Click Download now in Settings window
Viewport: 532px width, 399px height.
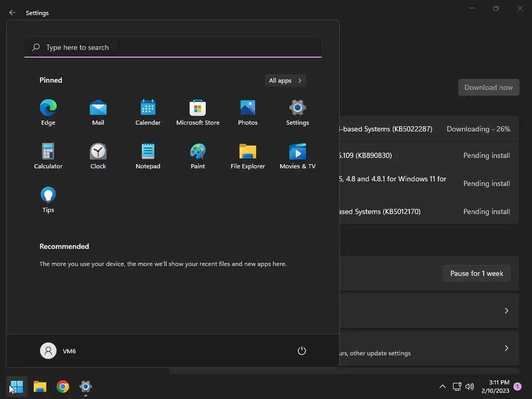(x=488, y=87)
